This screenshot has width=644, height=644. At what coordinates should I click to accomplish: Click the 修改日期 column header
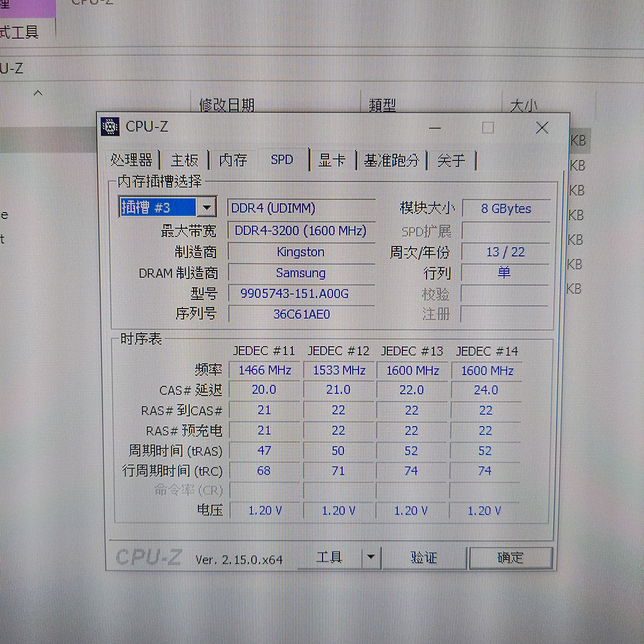tap(226, 105)
